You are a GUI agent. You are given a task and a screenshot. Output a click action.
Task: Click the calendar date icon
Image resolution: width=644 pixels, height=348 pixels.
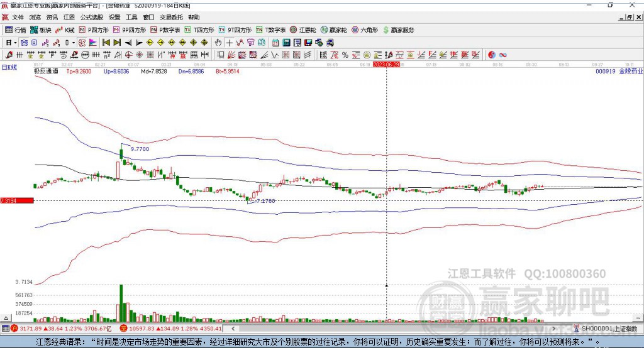click(x=275, y=43)
